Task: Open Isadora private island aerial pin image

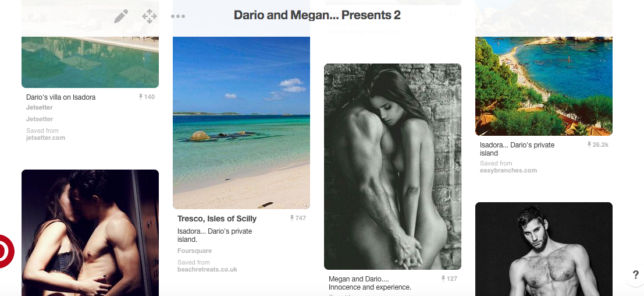Action: coord(544,86)
